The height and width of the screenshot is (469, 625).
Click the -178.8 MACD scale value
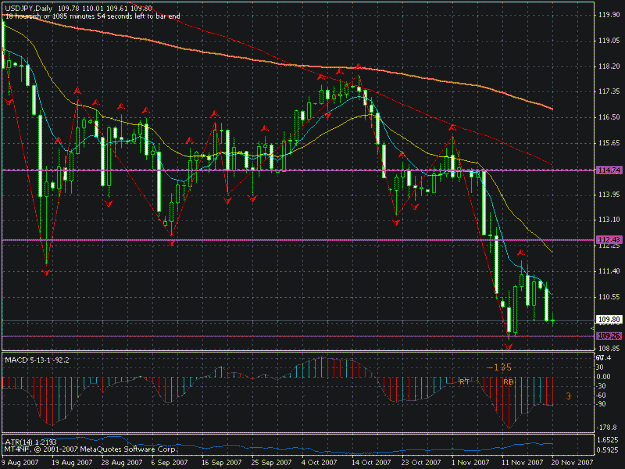(x=607, y=427)
